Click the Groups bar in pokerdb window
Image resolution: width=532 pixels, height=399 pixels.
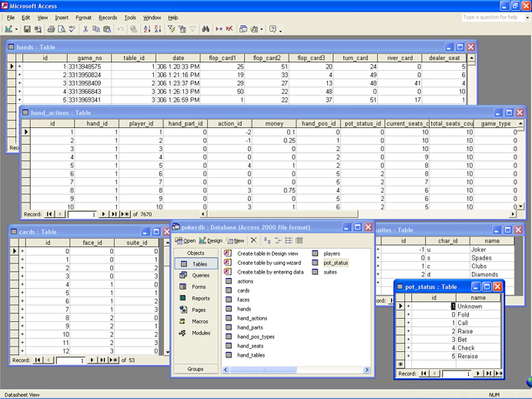pos(196,369)
